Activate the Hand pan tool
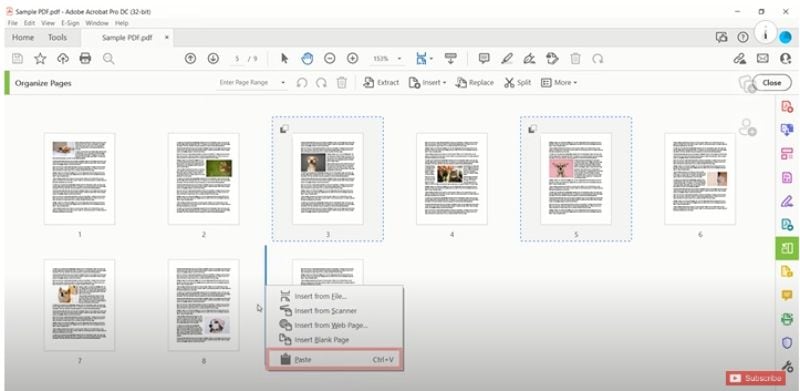Screen dimensions: 800x391 click(307, 59)
